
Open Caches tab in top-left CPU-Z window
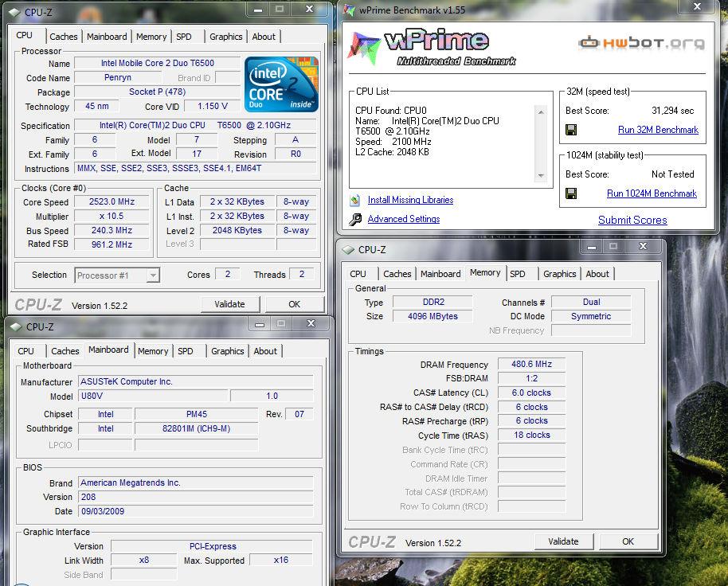64,37
